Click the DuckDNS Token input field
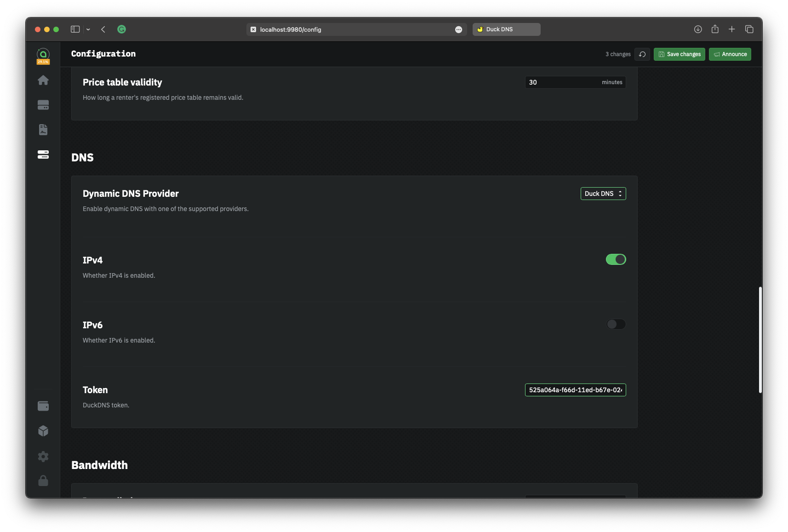The width and height of the screenshot is (788, 532). pyautogui.click(x=575, y=390)
